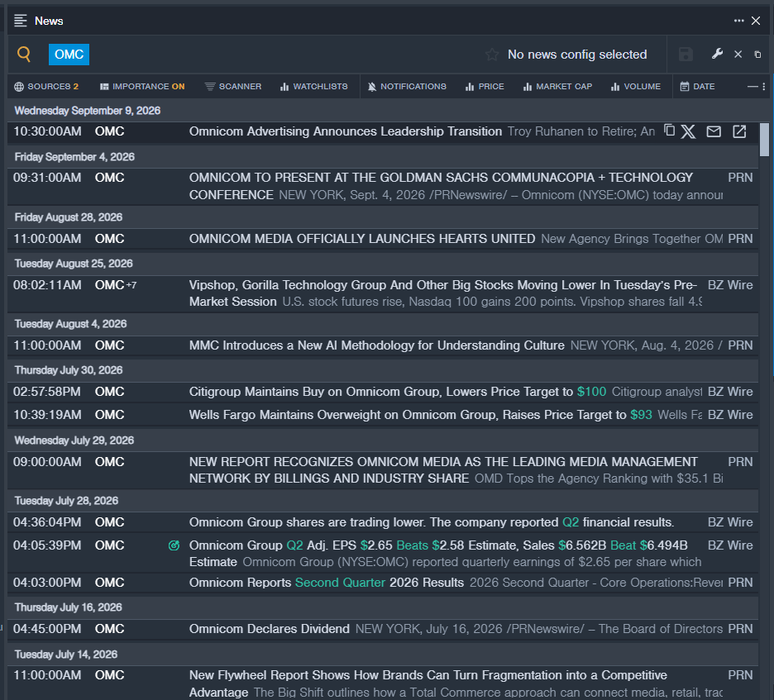Open the Market Cap filter
The image size is (774, 700).
(557, 86)
